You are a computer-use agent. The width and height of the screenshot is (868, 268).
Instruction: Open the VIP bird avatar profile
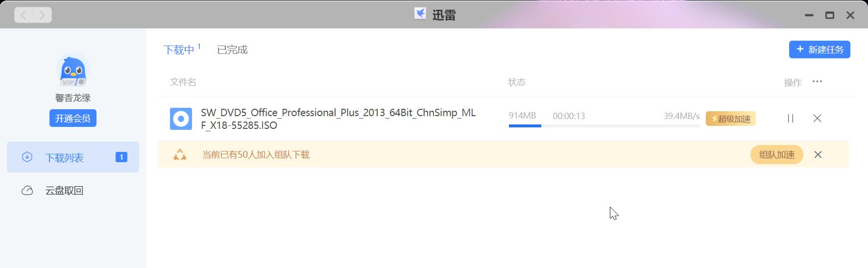(73, 70)
